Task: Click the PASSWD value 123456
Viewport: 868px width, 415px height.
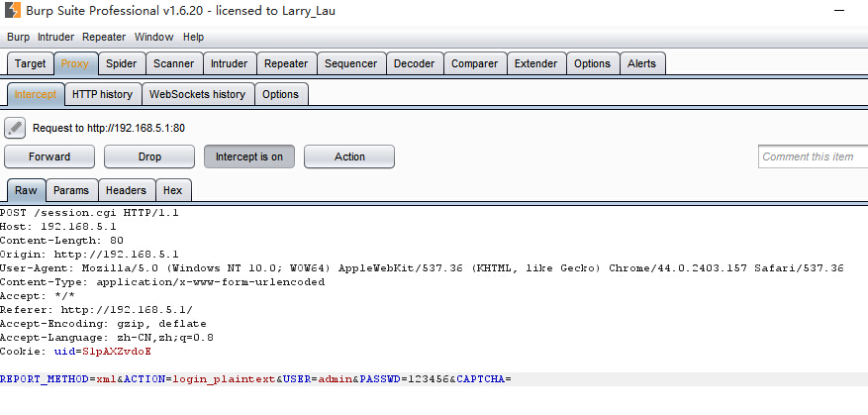Action: (x=428, y=379)
